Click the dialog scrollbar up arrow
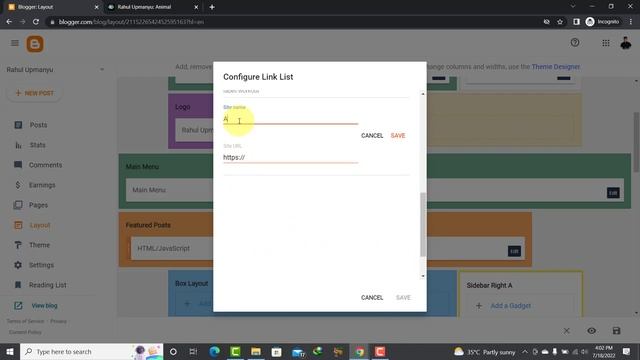The width and height of the screenshot is (640, 360). click(423, 94)
